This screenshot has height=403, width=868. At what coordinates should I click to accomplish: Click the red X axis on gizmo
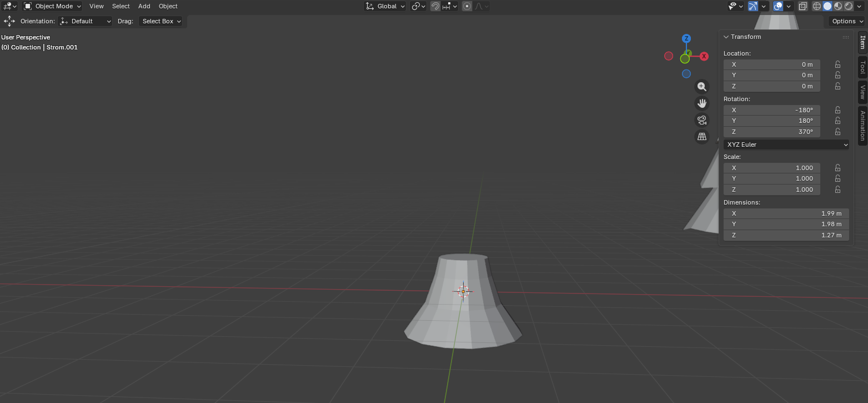pos(704,56)
